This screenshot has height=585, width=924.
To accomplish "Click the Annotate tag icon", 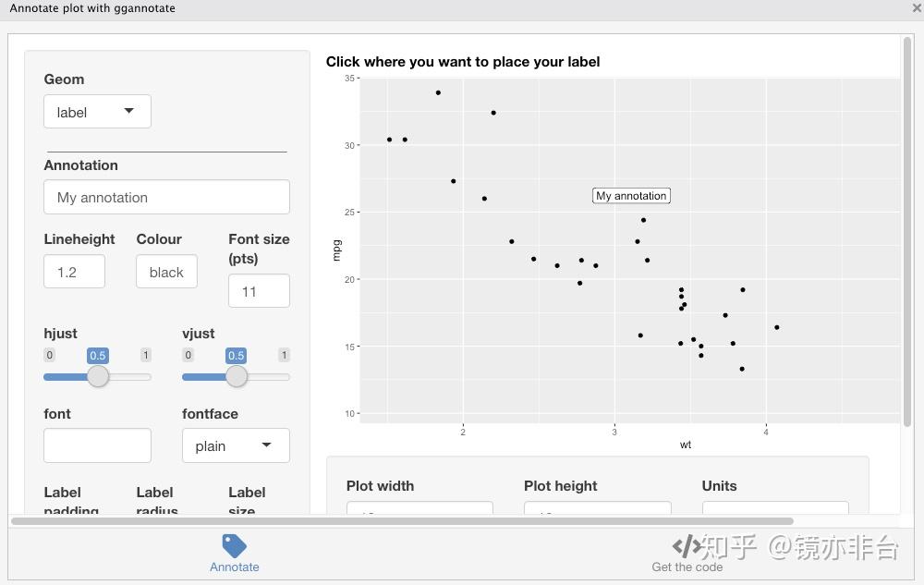I will click(x=235, y=545).
